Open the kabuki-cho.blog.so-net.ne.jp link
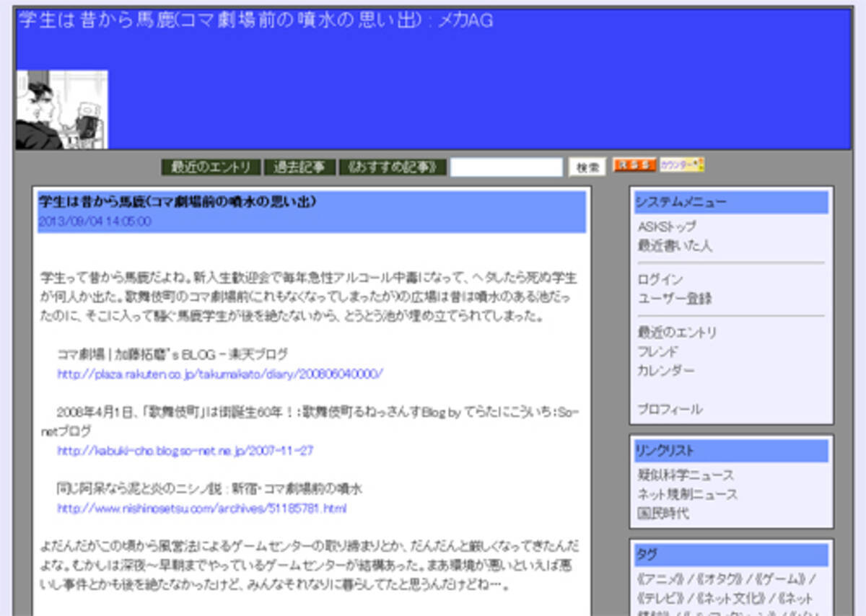The height and width of the screenshot is (616, 866). (185, 451)
